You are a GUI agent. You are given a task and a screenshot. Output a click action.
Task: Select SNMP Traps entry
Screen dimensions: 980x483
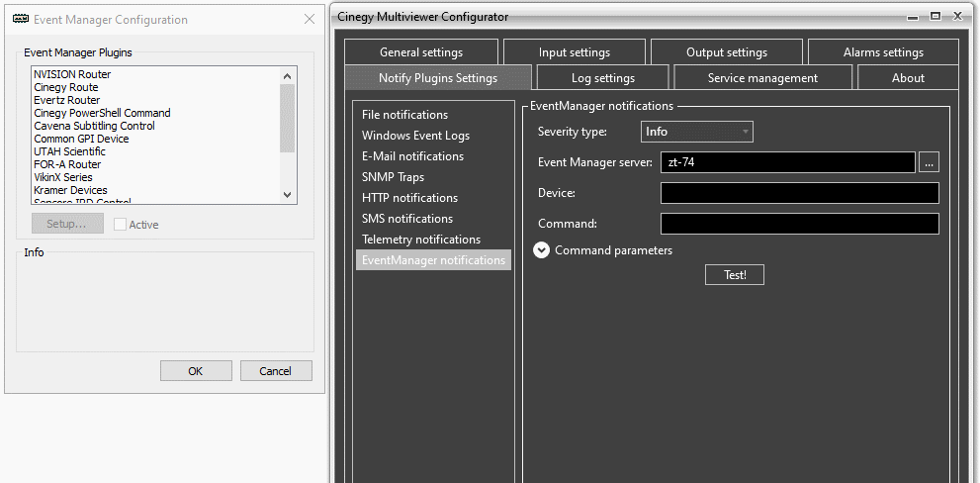433,177
